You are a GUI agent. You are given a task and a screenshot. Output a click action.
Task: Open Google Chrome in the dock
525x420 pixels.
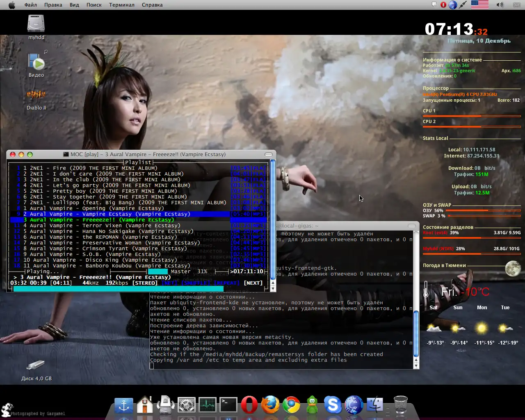[291, 405]
